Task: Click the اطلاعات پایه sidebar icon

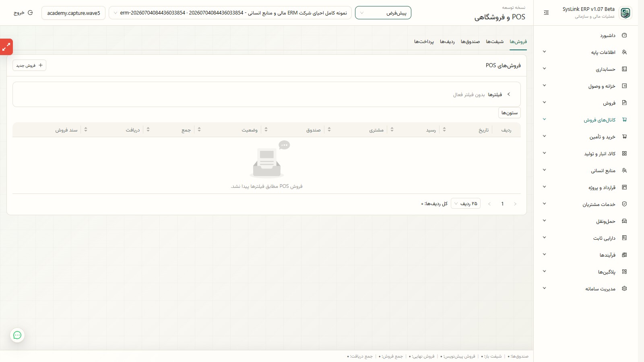Action: click(624, 52)
